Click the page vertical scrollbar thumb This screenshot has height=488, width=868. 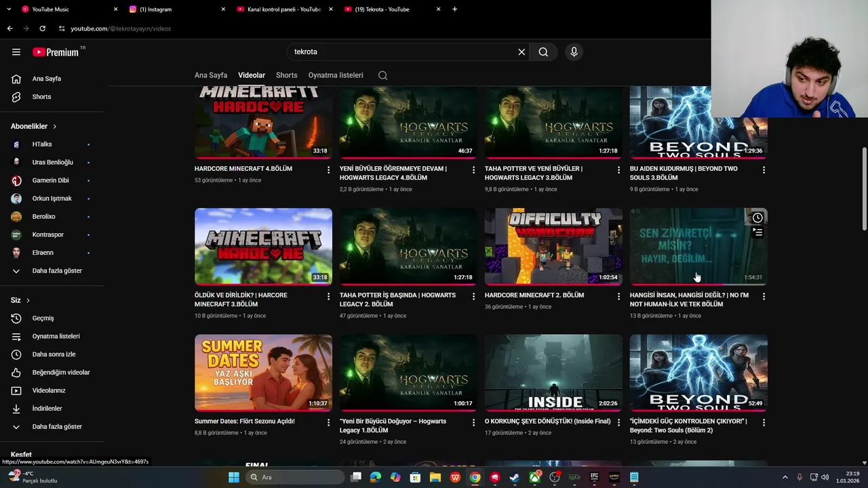click(864, 188)
